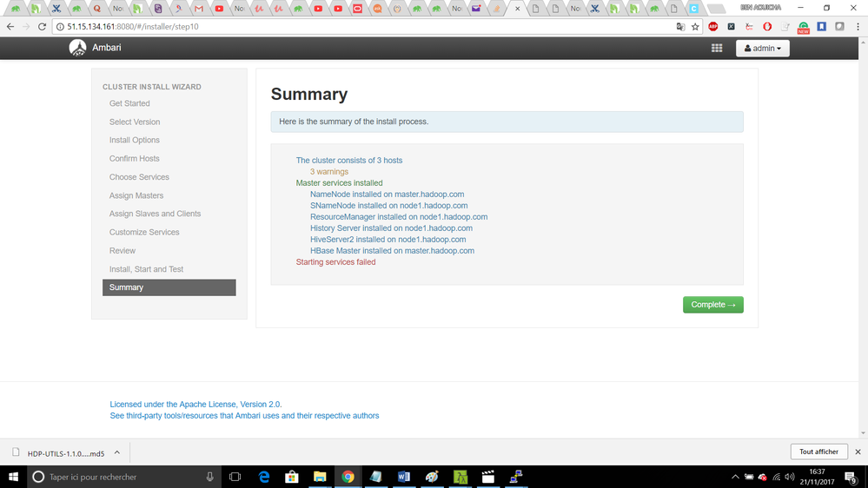Click the green Complete button
Image resolution: width=868 pixels, height=488 pixels.
(x=713, y=305)
